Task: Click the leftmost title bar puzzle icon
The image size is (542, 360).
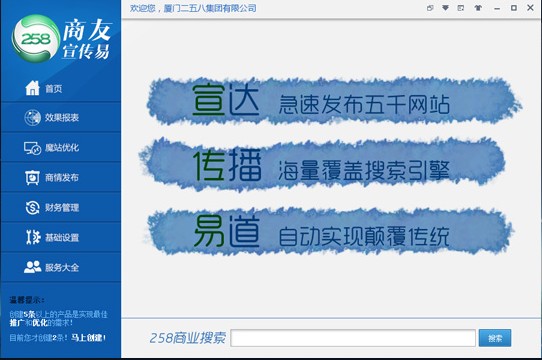Action: click(430, 8)
